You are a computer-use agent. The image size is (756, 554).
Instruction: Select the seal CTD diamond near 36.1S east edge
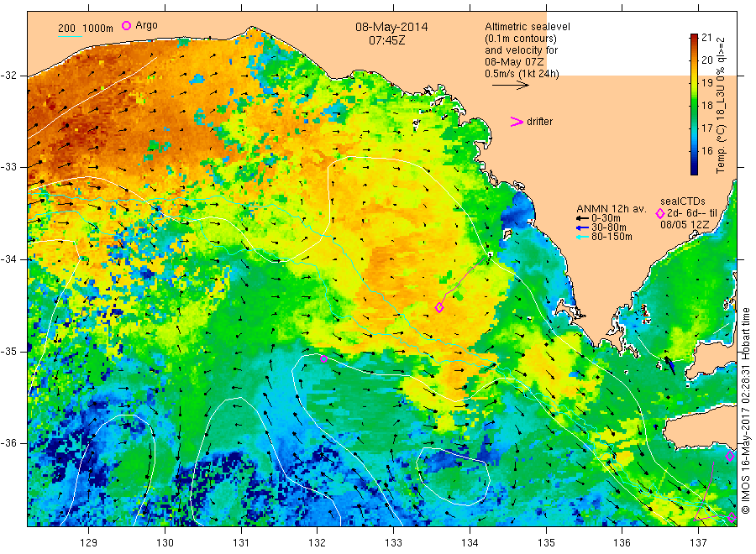pos(729,456)
